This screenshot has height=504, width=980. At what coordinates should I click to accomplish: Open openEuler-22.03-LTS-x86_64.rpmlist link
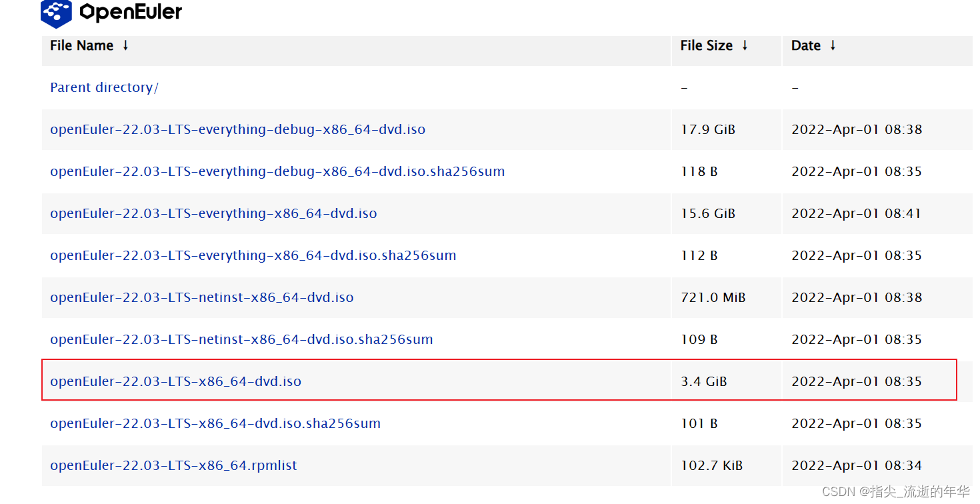click(x=173, y=465)
